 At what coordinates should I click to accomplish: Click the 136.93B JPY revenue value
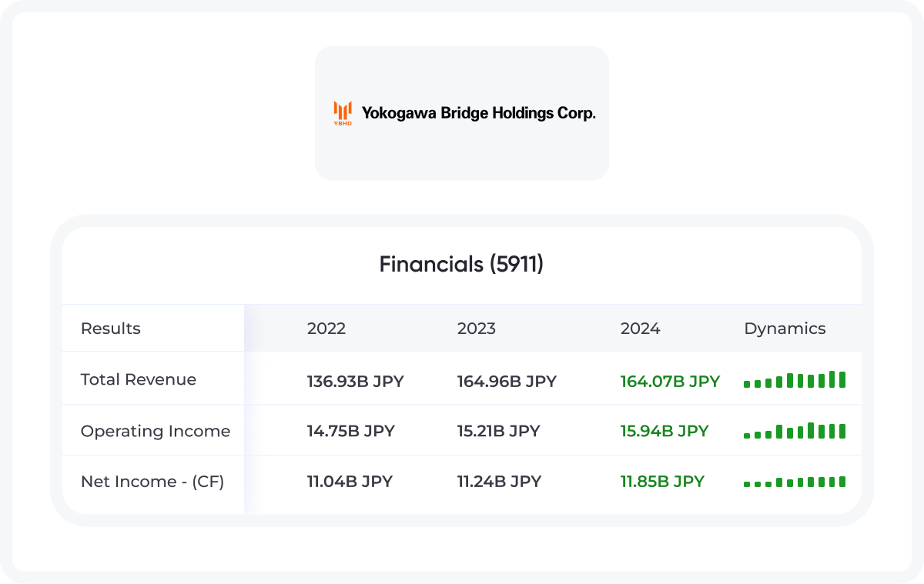pyautogui.click(x=356, y=381)
